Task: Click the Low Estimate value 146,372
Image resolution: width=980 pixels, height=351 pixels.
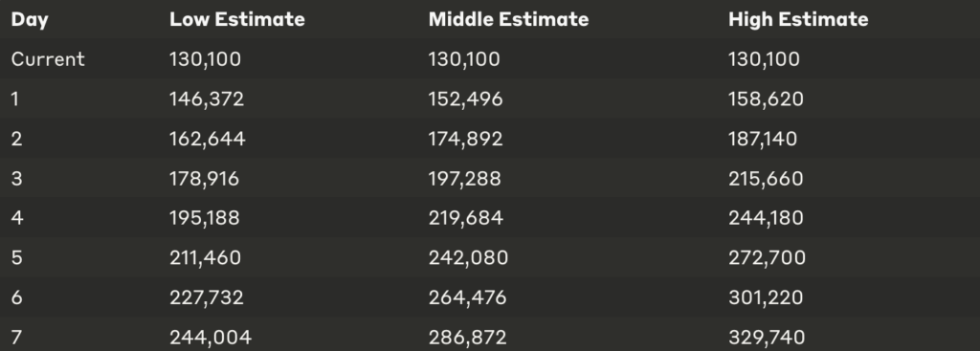Action: click(207, 99)
